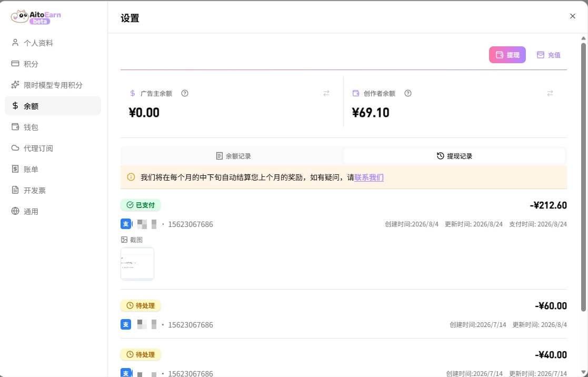Click the wallet icon beside 创作者余额
Image resolution: width=588 pixels, height=377 pixels.
[x=356, y=93]
